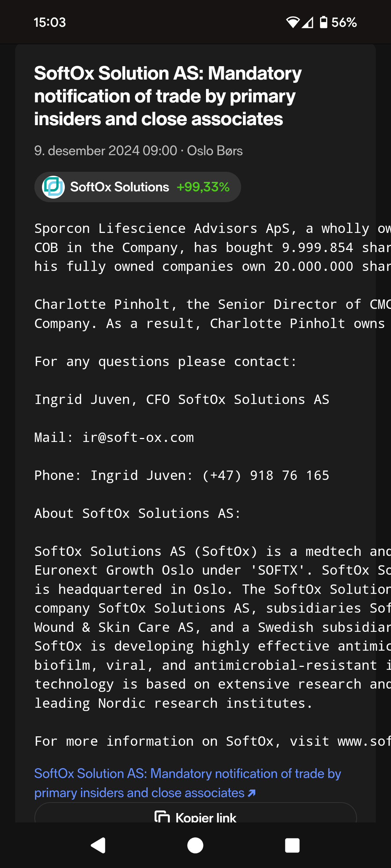This screenshot has width=391, height=868.
Task: Tap Android recent apps square button
Action: (293, 846)
